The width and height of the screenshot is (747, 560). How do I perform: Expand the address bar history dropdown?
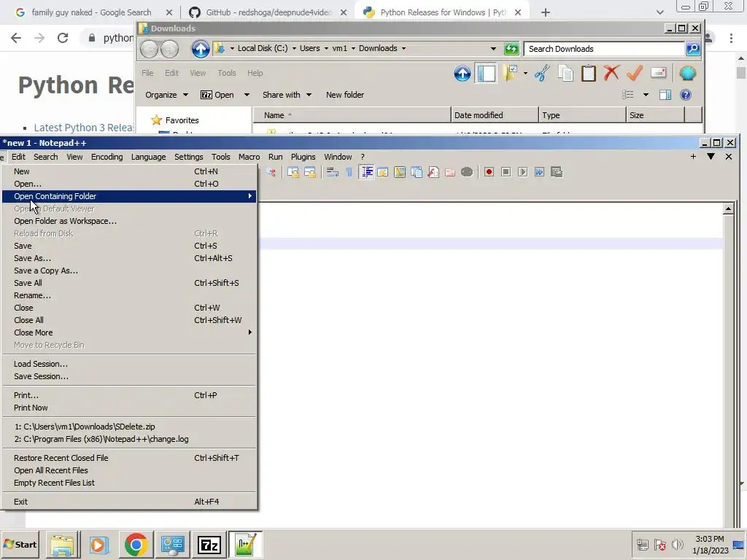tap(493, 49)
